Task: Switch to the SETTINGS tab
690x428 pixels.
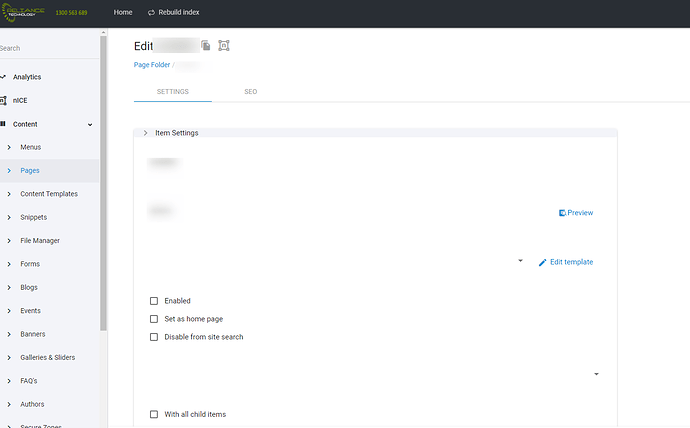Action: [x=172, y=91]
